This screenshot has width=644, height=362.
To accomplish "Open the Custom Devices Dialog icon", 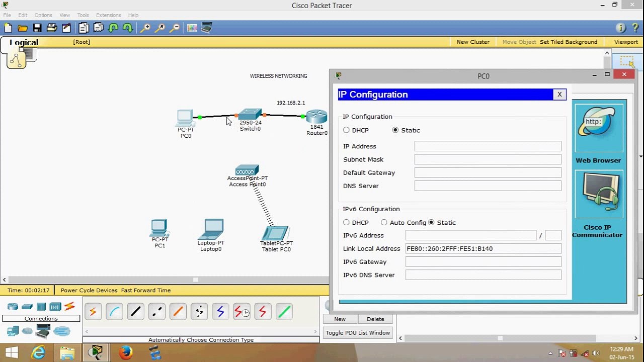I will 206,28.
